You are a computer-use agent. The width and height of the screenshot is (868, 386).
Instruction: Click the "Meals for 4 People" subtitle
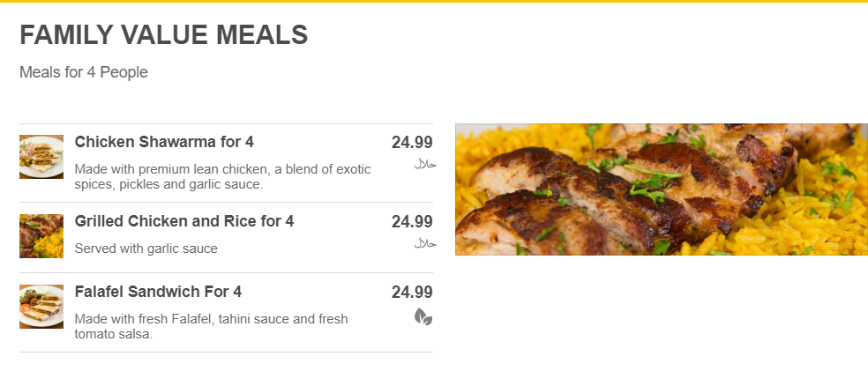84,72
